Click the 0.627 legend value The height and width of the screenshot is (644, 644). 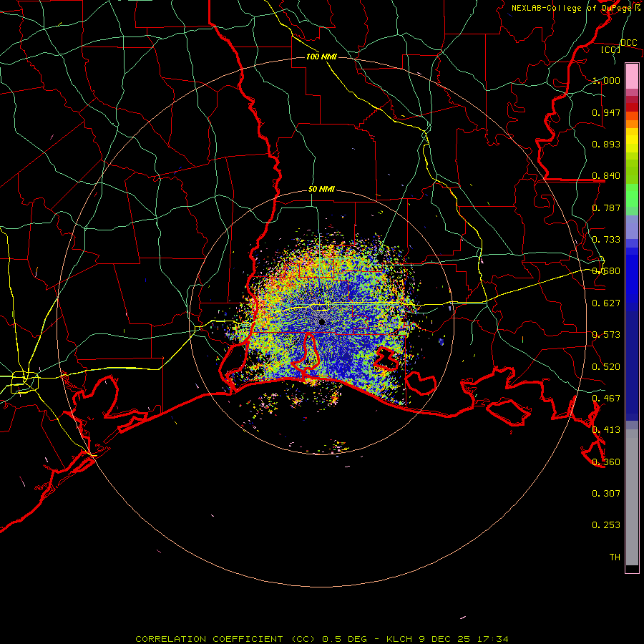tap(606, 303)
